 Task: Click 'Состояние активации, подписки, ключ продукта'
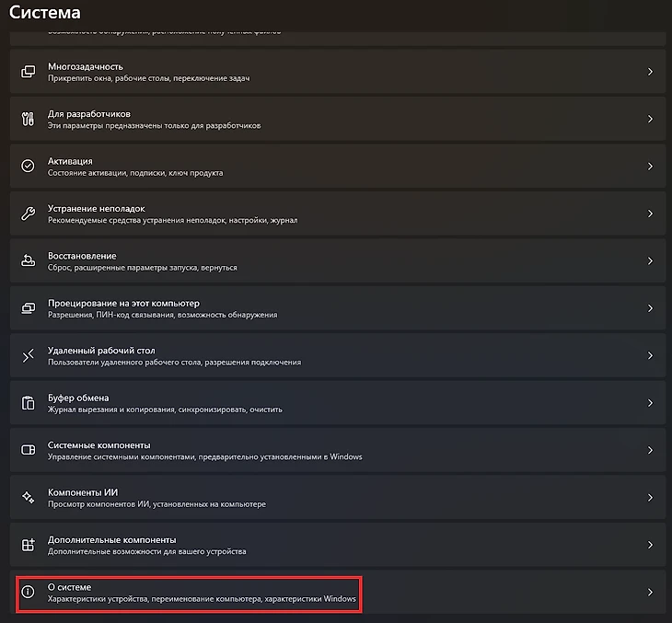pos(135,173)
